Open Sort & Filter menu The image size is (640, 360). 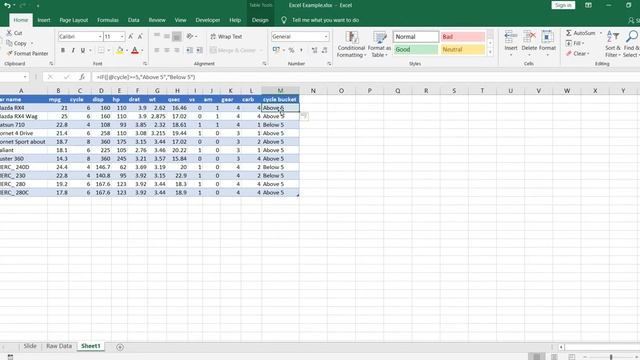(612, 44)
